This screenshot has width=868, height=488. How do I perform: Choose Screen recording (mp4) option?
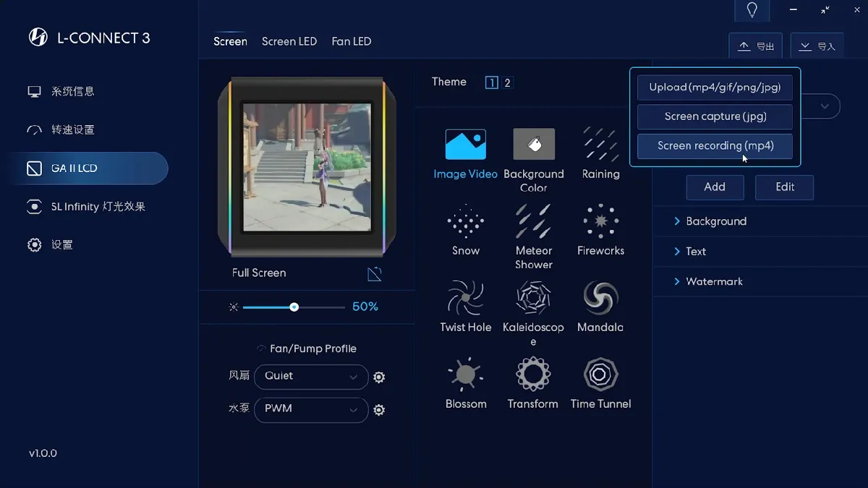(x=715, y=146)
